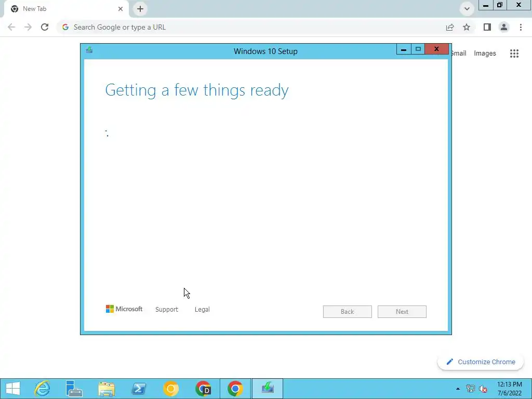Bookmark this tab with the star icon
Viewport: 532px width, 399px height.
pyautogui.click(x=467, y=27)
